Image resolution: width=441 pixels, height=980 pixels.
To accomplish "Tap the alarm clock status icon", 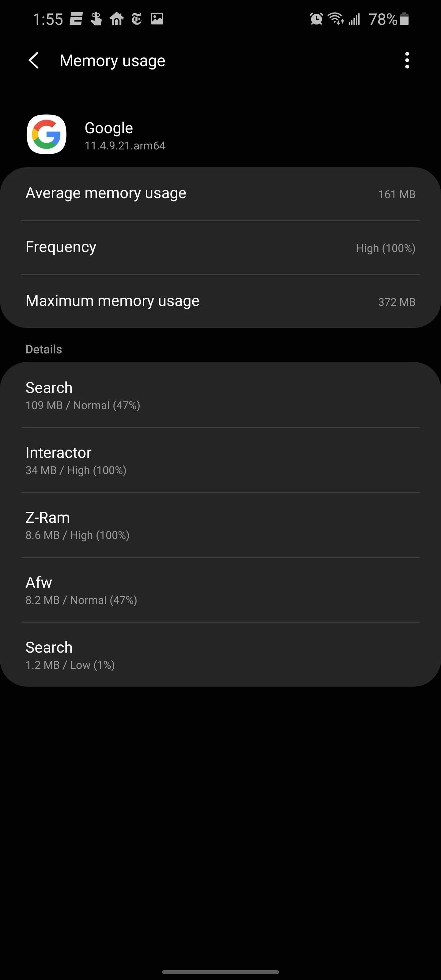I will (316, 19).
